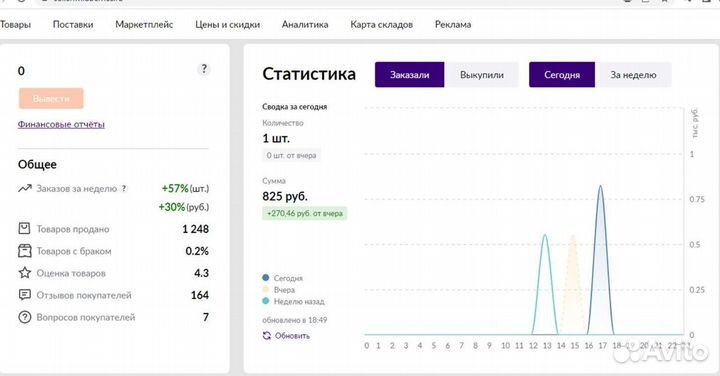Open the Реклама menu item
720x376 pixels.
(453, 25)
